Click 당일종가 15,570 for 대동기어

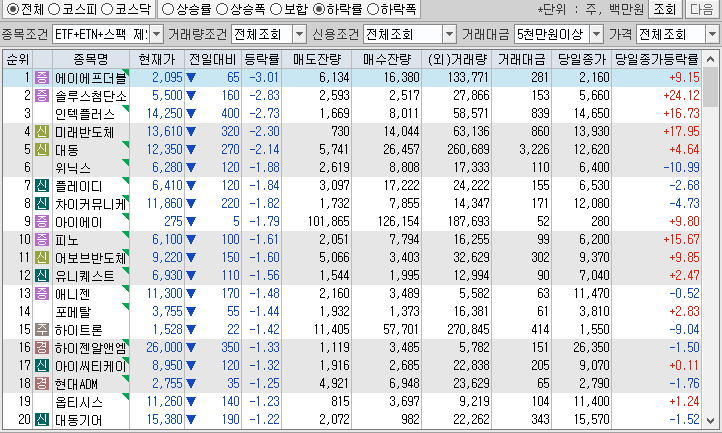point(591,419)
